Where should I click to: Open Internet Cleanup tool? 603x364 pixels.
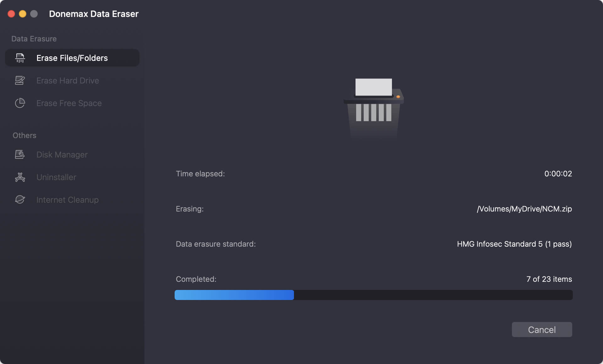(72, 200)
